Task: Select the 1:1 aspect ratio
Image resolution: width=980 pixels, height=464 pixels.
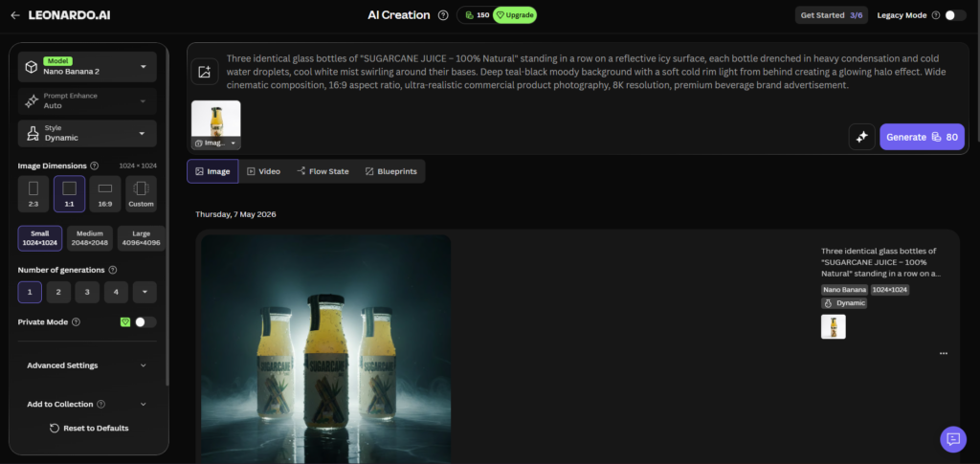Action: pos(69,194)
